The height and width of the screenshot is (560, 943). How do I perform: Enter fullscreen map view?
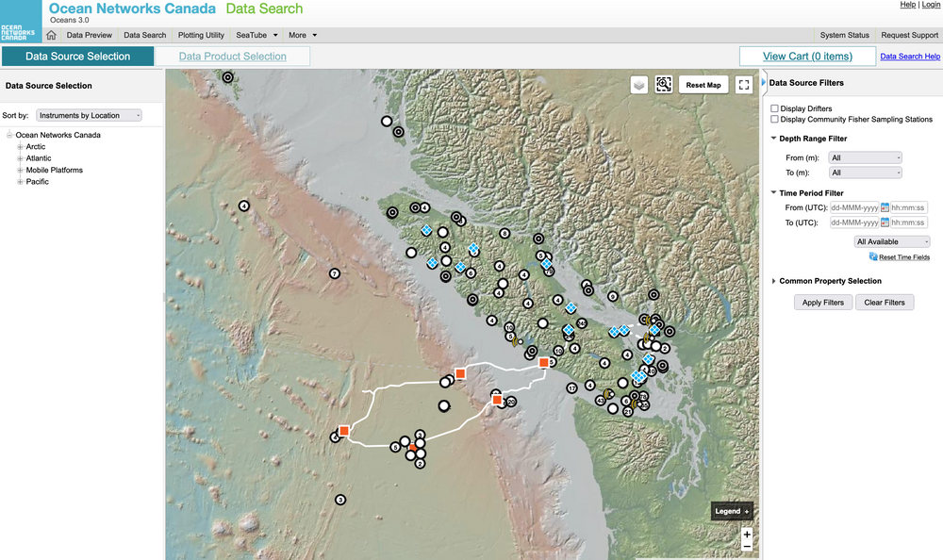coord(744,85)
